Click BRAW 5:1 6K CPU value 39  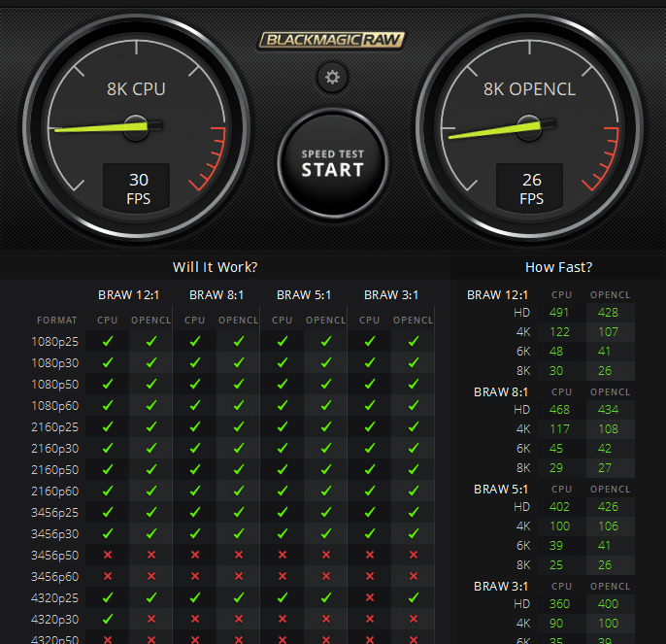coord(556,546)
